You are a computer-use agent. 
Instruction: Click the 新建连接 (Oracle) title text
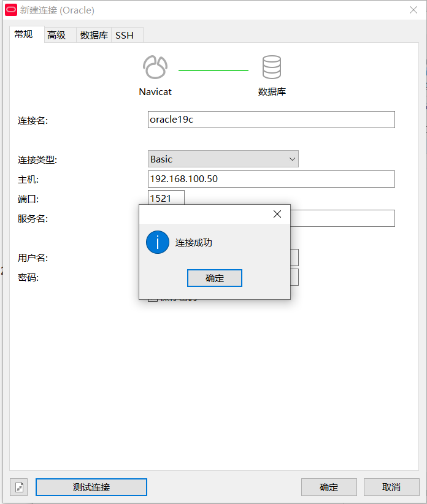click(x=57, y=10)
